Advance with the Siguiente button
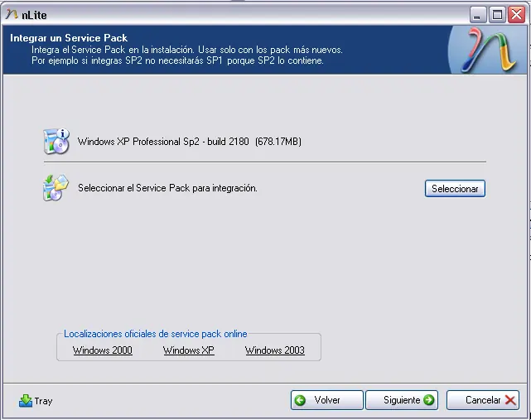The width and height of the screenshot is (531, 420). [x=402, y=400]
